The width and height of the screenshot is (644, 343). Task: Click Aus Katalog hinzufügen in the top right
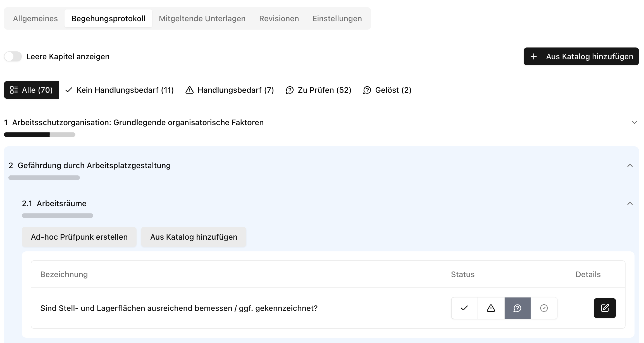tap(581, 56)
